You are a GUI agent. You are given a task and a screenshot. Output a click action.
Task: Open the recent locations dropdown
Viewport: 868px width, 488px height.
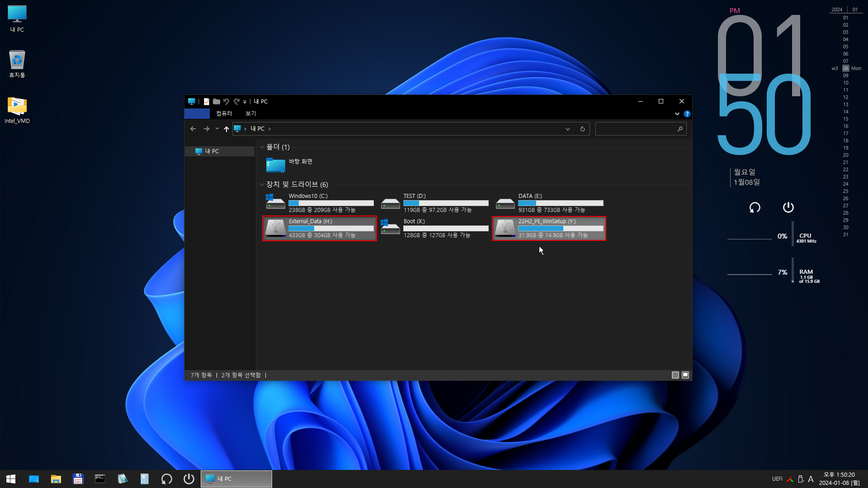[217, 129]
